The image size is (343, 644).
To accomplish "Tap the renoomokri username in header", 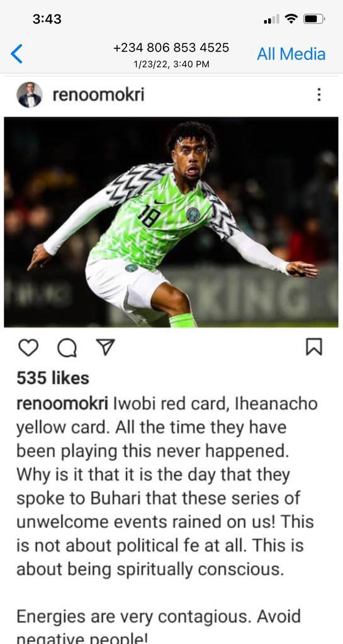I will coord(99,95).
